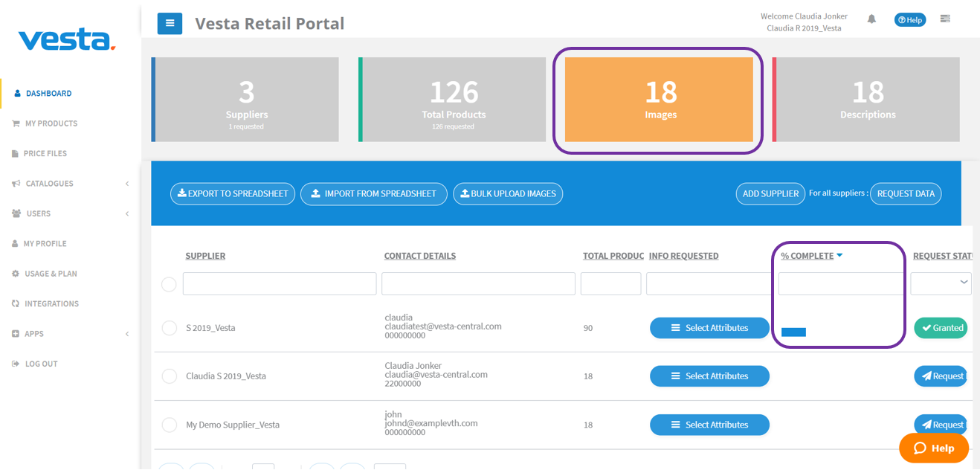Open the 3 Suppliers card
The image size is (980, 470).
245,100
